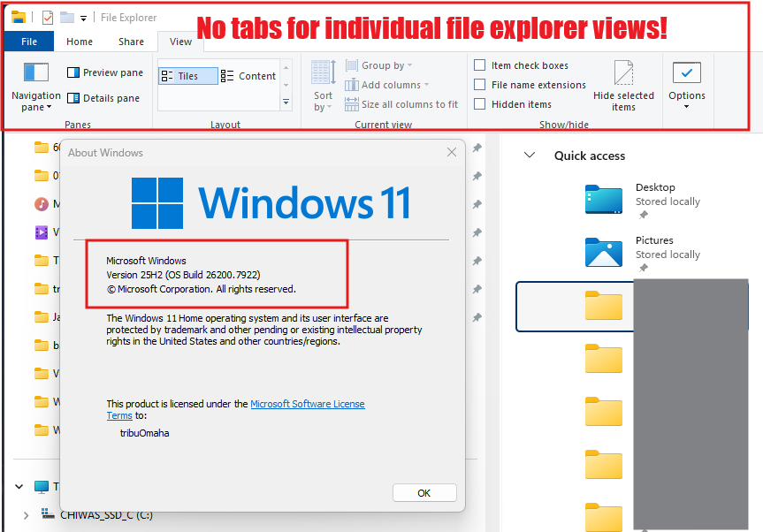Screen dimensions: 763x532
Task: Open the Desktop folder tile
Action: click(x=643, y=200)
